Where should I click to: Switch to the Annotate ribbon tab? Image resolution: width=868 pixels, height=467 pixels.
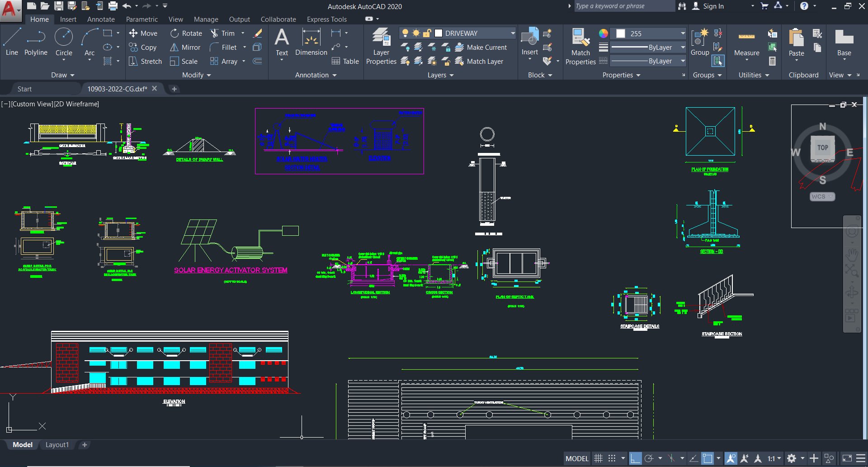[x=100, y=19]
